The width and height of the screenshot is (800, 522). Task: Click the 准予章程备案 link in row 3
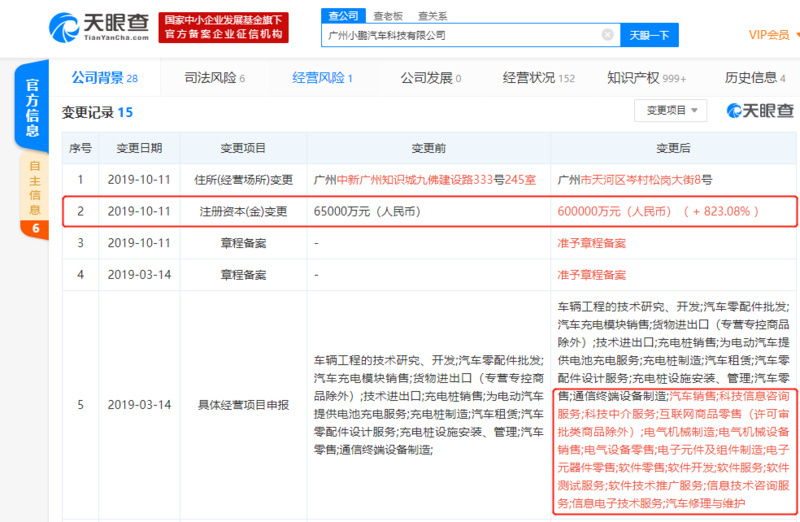591,243
